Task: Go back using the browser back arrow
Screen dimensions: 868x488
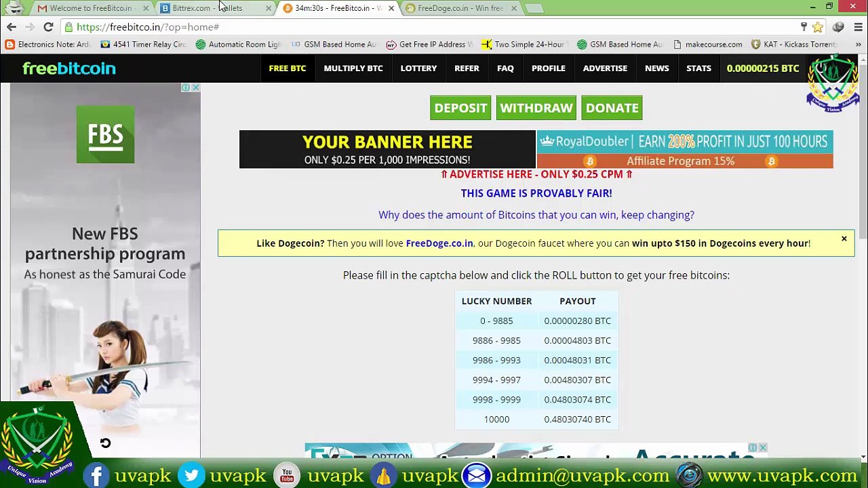Action: pyautogui.click(x=12, y=27)
